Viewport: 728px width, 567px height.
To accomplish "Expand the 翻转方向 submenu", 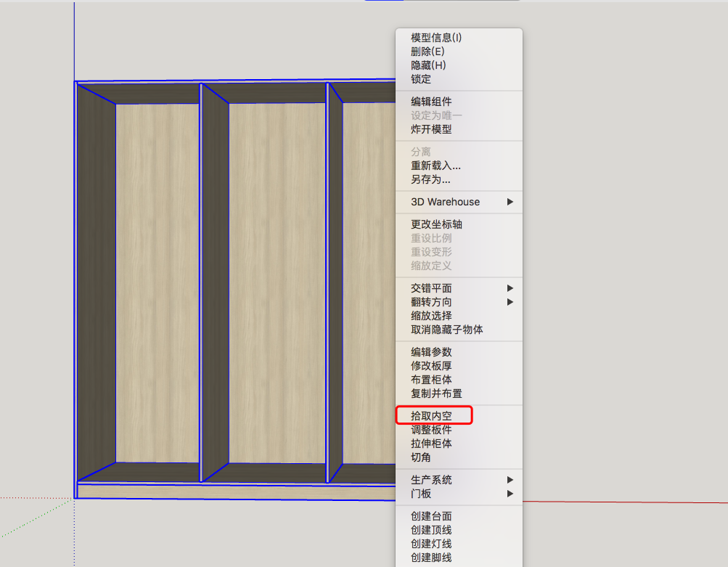I will [431, 302].
